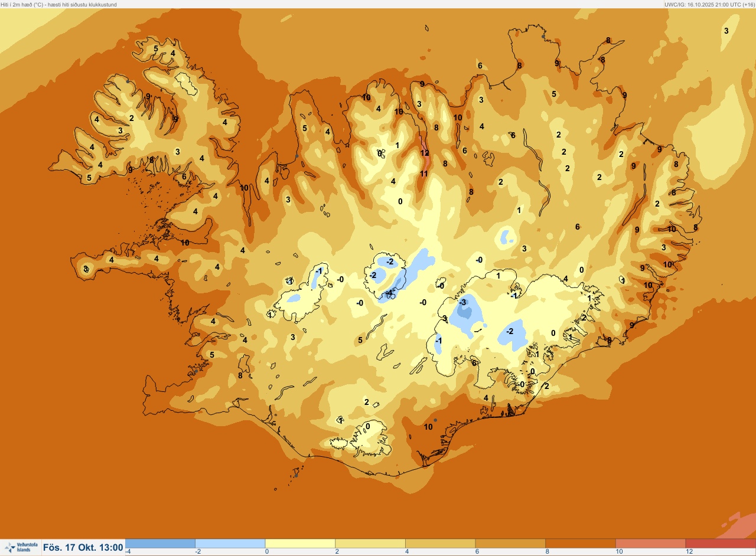This screenshot has height=556, width=756.
Task: Click the '8' tick label on the legend scale
Action: [548, 552]
